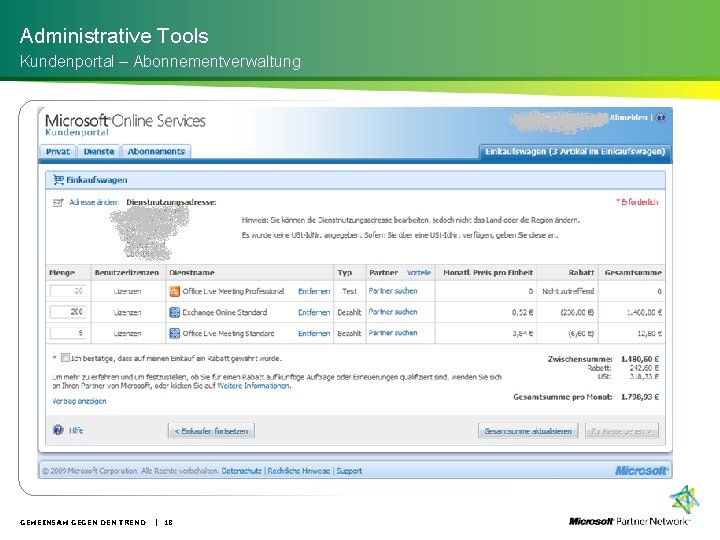Click the Vertrag anzeigen link

click(79, 401)
